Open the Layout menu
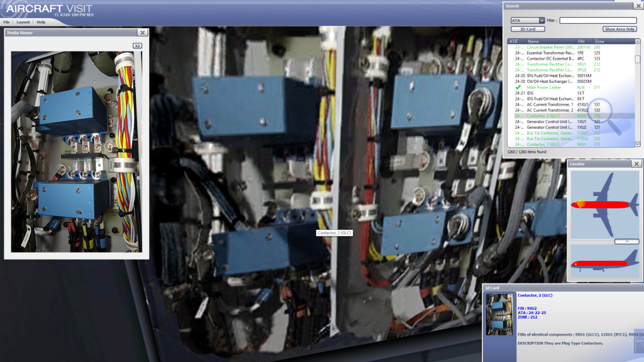 click(23, 22)
